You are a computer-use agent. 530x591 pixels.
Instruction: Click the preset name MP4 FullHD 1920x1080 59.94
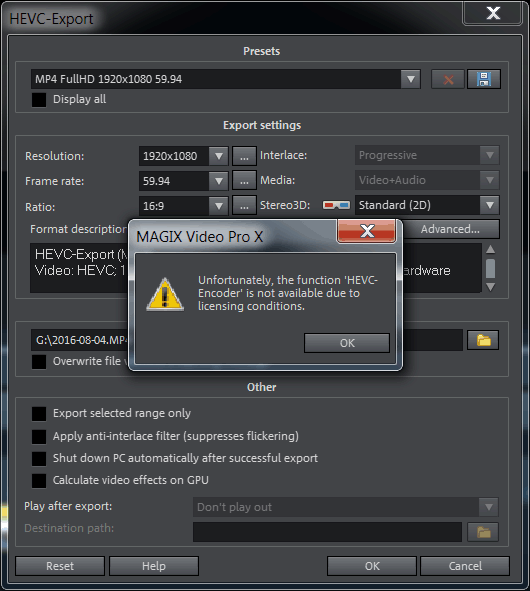(x=108, y=79)
